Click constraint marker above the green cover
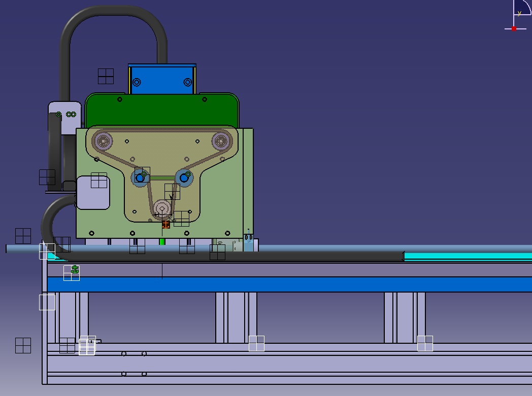532x396 pixels. click(x=106, y=77)
